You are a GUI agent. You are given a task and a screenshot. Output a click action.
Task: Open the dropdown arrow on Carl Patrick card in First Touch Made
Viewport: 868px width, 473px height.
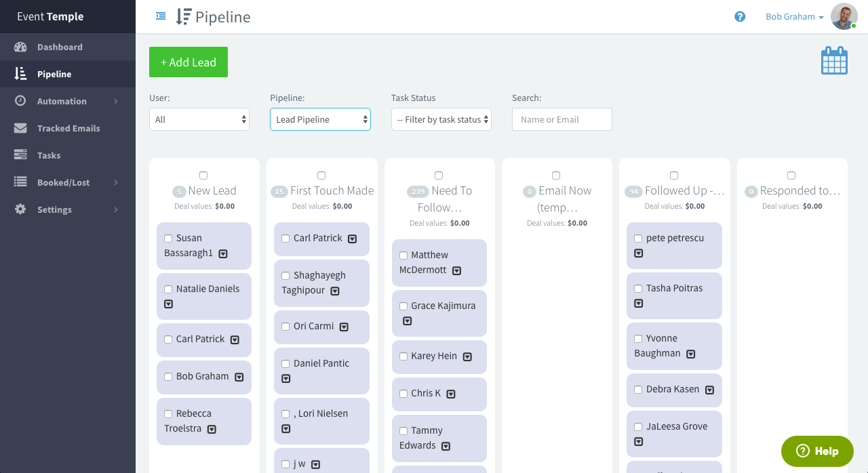tap(353, 239)
